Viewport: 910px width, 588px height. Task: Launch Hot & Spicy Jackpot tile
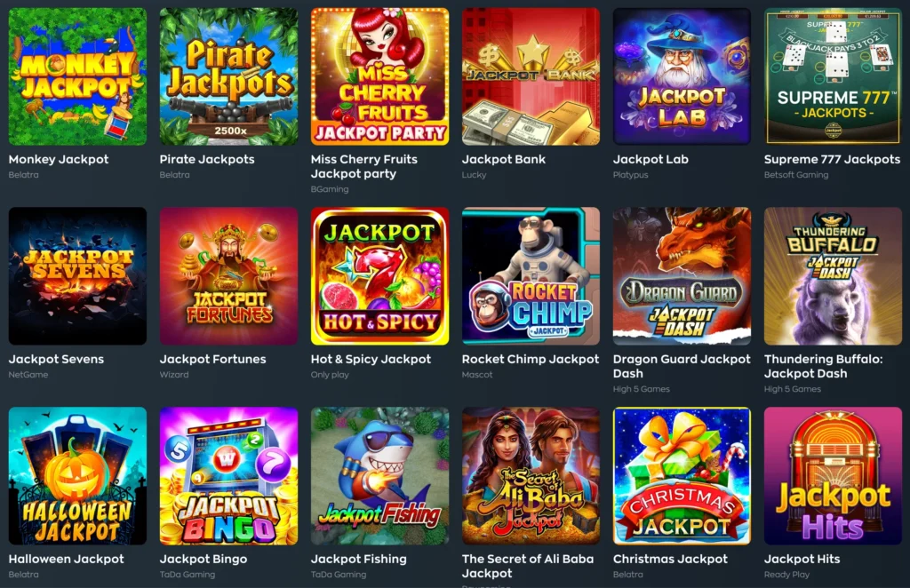[380, 276]
